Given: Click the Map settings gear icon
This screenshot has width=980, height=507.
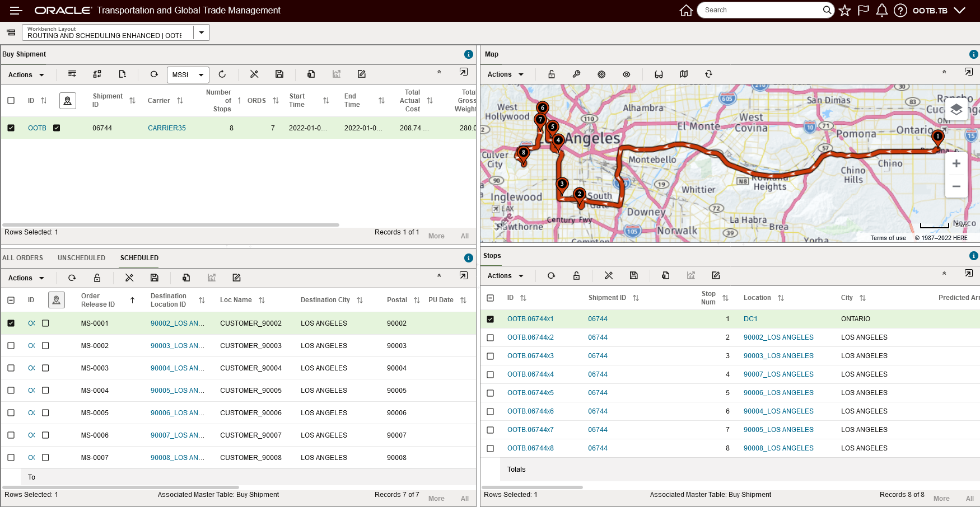Looking at the screenshot, I should click(x=601, y=74).
